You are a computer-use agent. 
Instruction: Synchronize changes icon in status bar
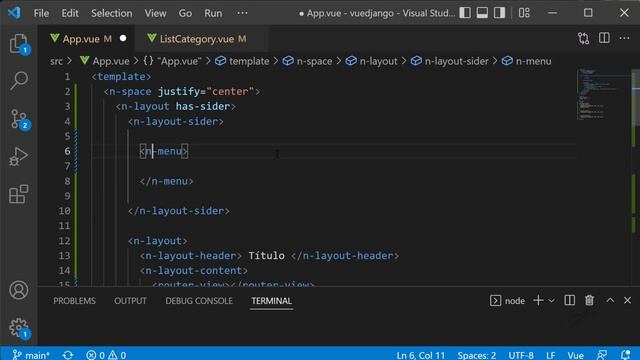click(68, 355)
